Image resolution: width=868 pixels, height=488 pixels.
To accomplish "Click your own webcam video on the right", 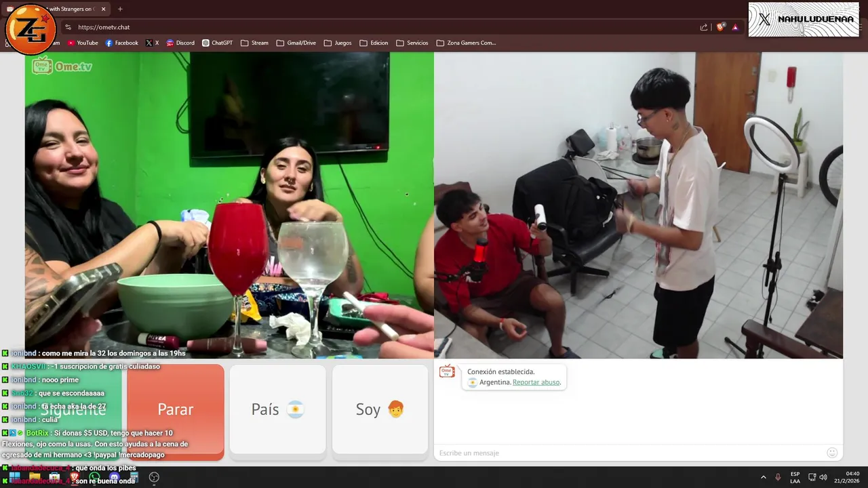I will pyautogui.click(x=639, y=205).
